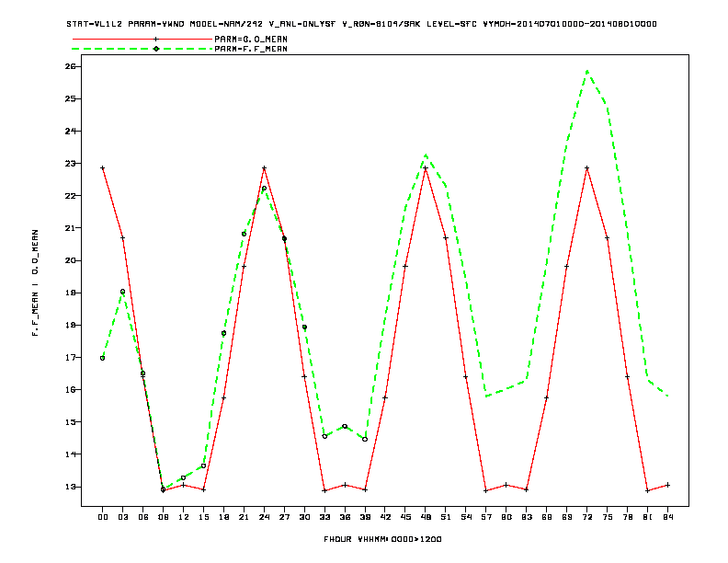
Task: Click x-axis tick label 12
Action: point(184,517)
